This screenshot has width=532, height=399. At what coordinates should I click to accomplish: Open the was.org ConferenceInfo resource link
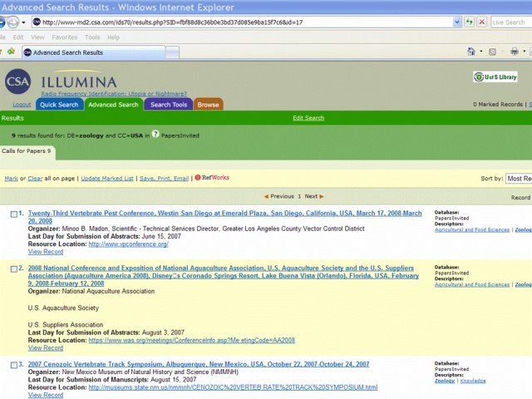(192, 340)
